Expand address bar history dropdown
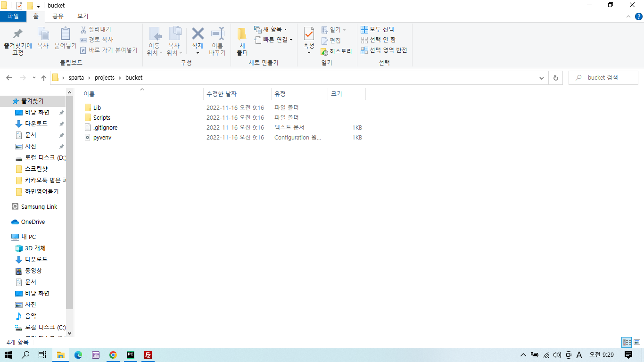This screenshot has height=362, width=644. [x=541, y=78]
